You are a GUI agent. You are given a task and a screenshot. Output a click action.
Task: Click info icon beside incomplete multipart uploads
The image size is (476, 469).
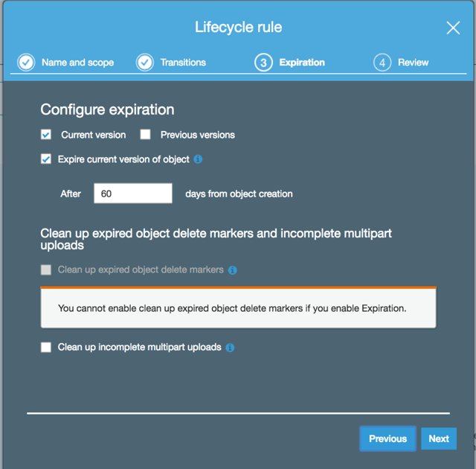tap(230, 348)
